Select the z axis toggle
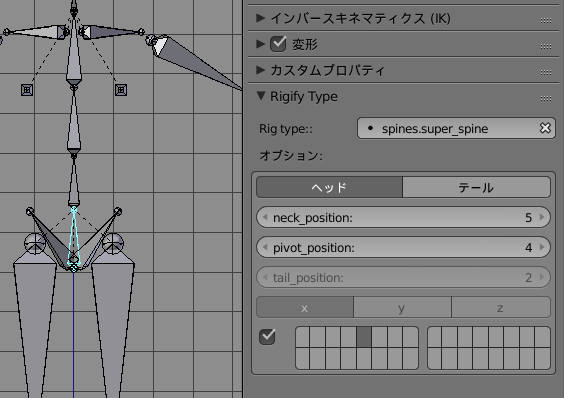The width and height of the screenshot is (564, 398). 501,307
